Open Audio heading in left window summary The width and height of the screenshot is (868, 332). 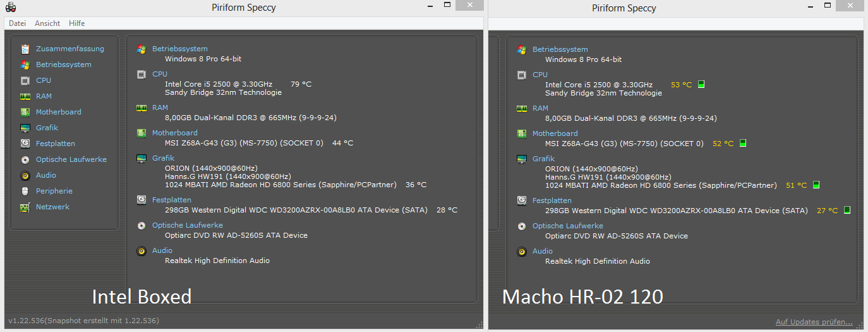tap(162, 250)
